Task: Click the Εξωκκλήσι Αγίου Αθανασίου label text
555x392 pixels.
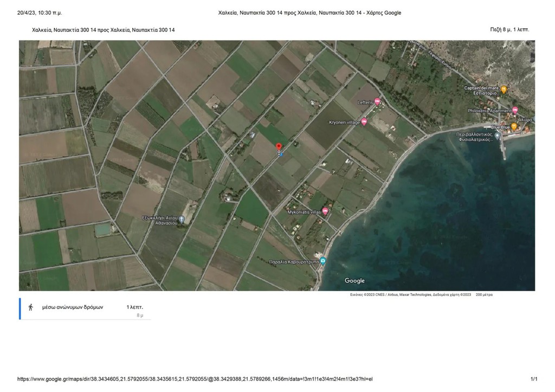Action: (160, 221)
